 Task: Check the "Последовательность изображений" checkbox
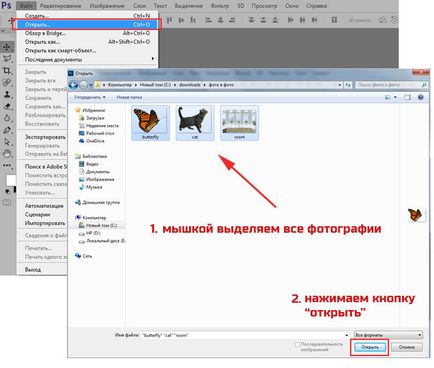pyautogui.click(x=297, y=344)
